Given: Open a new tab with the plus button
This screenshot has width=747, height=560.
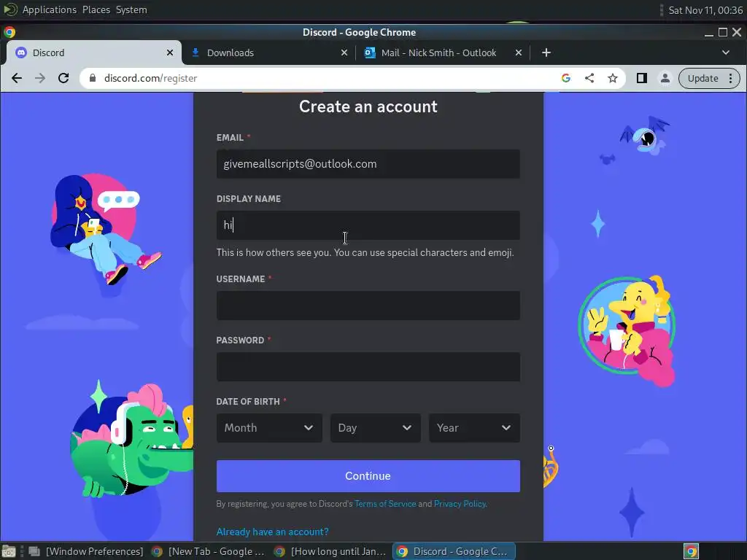Looking at the screenshot, I should (x=546, y=52).
